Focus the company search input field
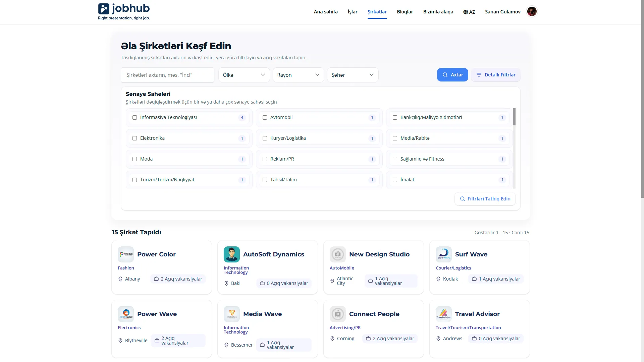Viewport: 644px width, 362px height. pos(167,75)
